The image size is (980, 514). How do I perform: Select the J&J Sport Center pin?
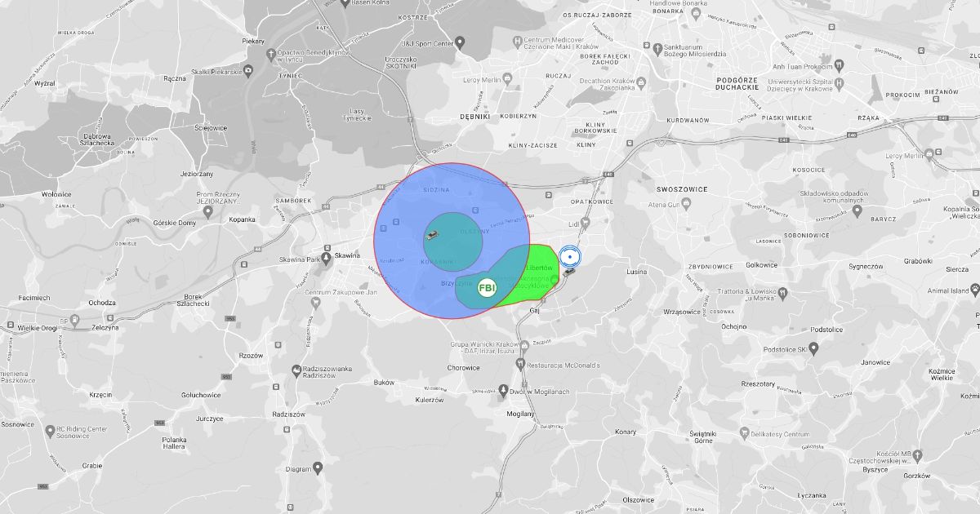[x=460, y=42]
